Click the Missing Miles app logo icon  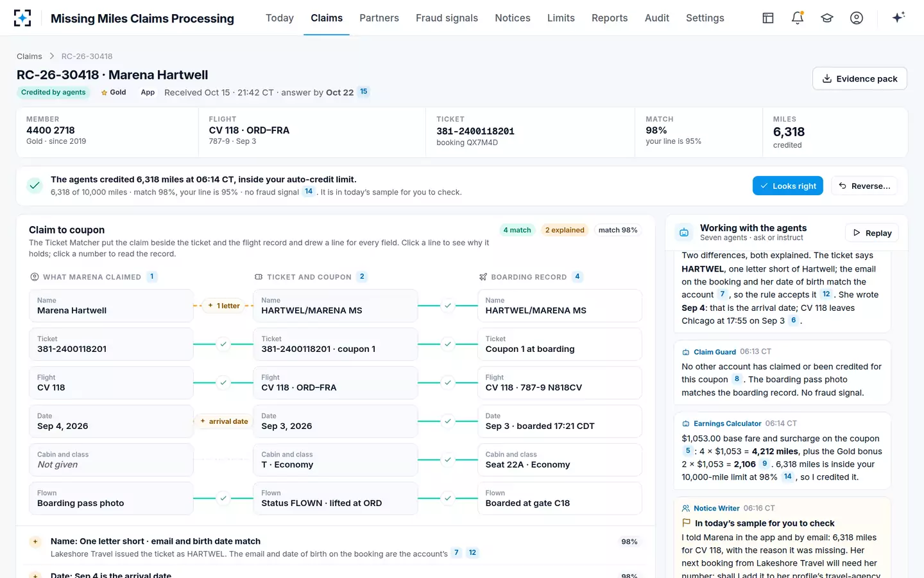22,18
